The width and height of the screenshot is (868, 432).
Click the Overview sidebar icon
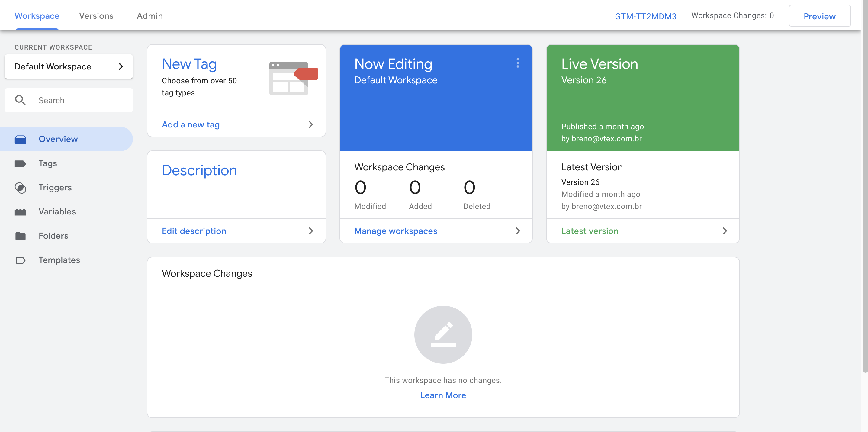pos(20,139)
